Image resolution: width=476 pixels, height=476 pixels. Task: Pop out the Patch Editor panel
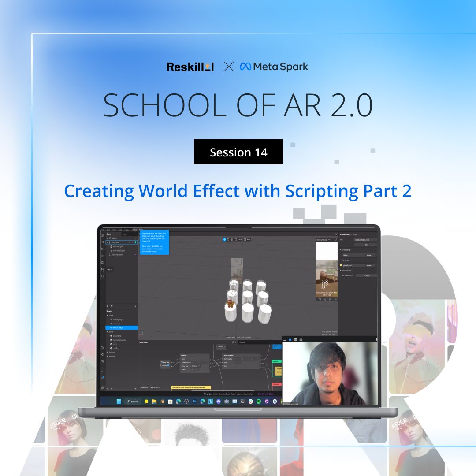[x=233, y=342]
